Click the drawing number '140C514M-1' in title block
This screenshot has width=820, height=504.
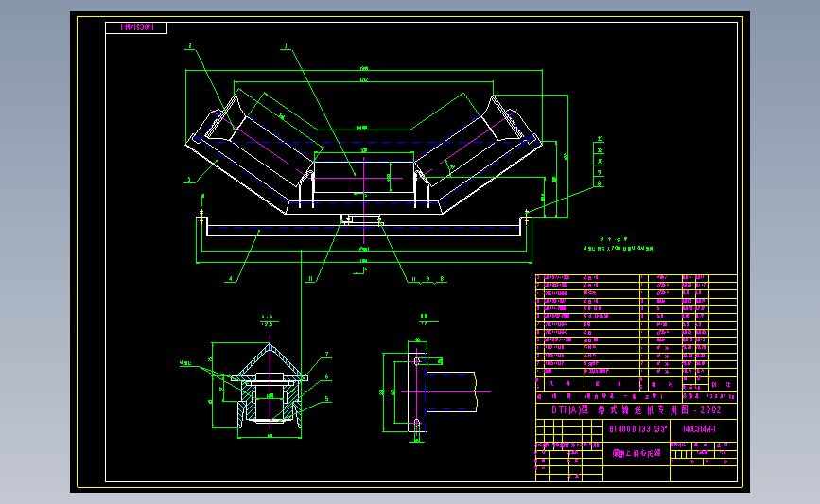coord(699,429)
